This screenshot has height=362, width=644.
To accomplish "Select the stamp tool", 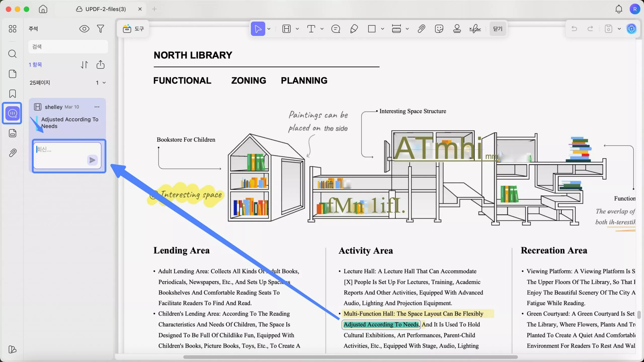I will coord(457,29).
